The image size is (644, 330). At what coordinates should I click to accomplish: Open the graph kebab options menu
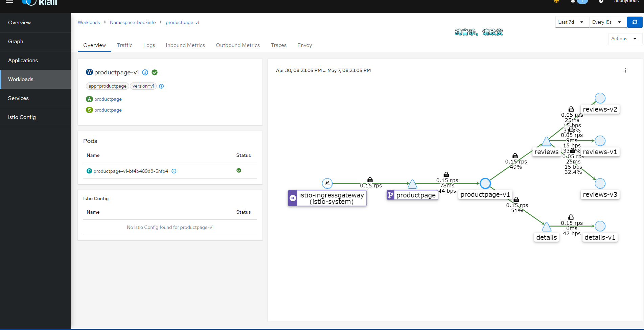tap(625, 70)
